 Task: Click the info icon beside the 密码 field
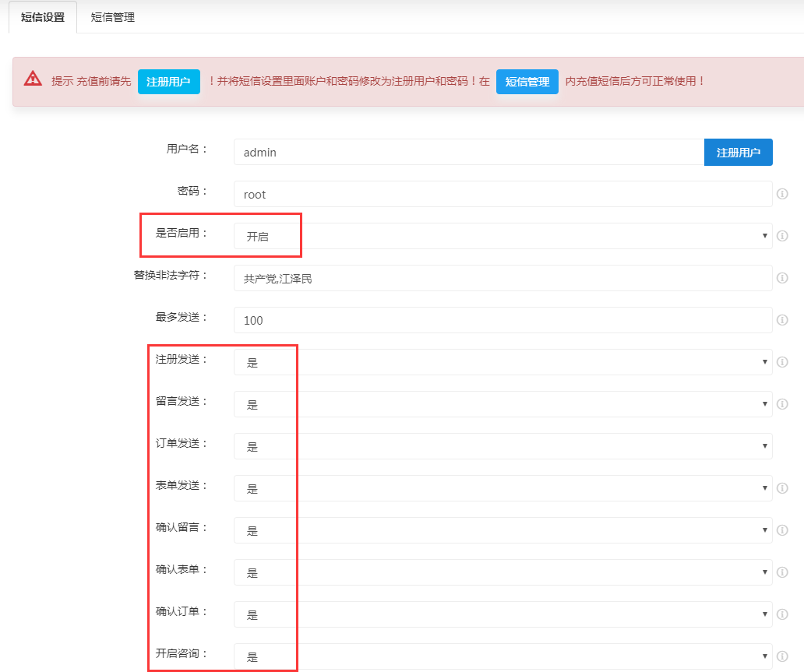point(782,194)
